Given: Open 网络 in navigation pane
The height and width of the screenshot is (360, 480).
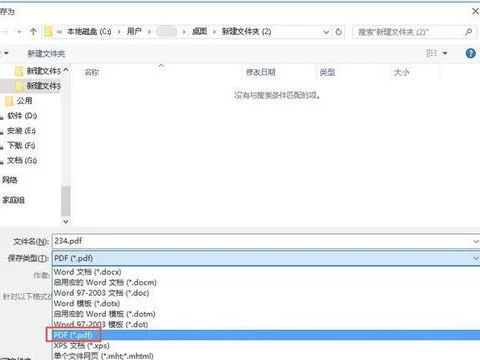Looking at the screenshot, I should click(x=9, y=180).
